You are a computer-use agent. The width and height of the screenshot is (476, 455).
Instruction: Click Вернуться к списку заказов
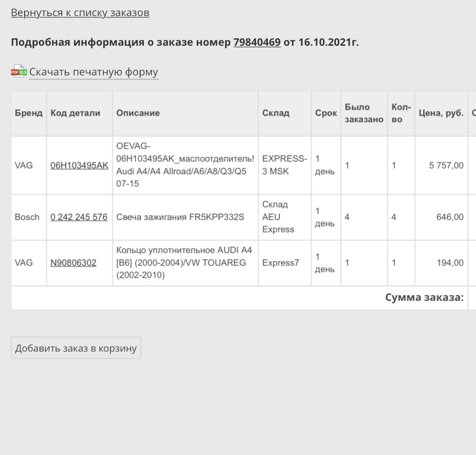(x=80, y=12)
